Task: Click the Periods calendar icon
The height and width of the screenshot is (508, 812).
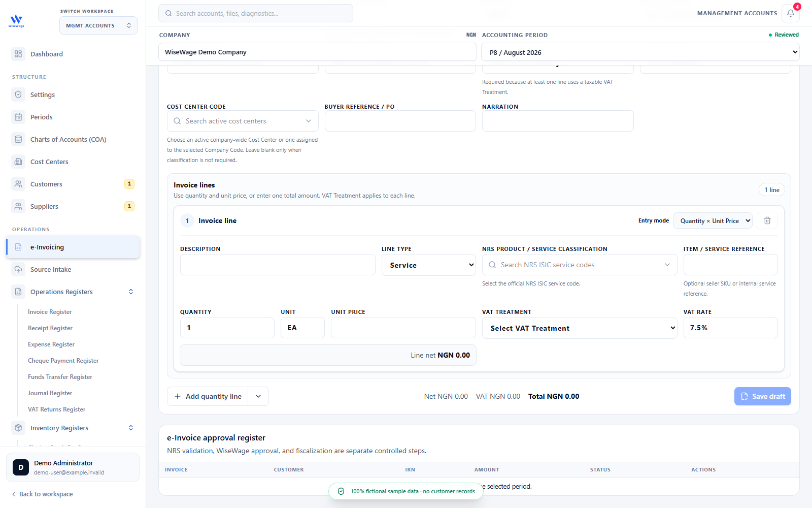Action: click(x=18, y=117)
